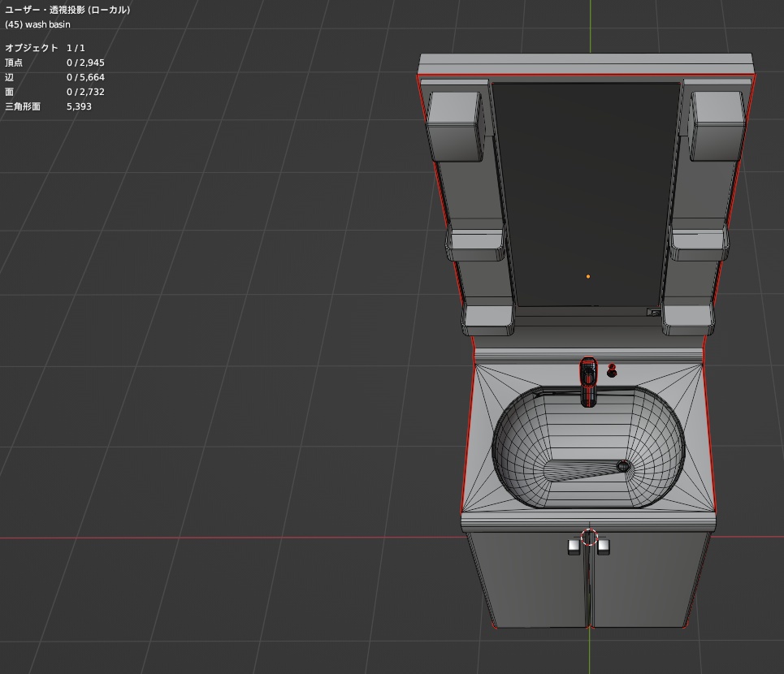Click the faucet on the wash basin
The height and width of the screenshot is (674, 784).
(588, 380)
